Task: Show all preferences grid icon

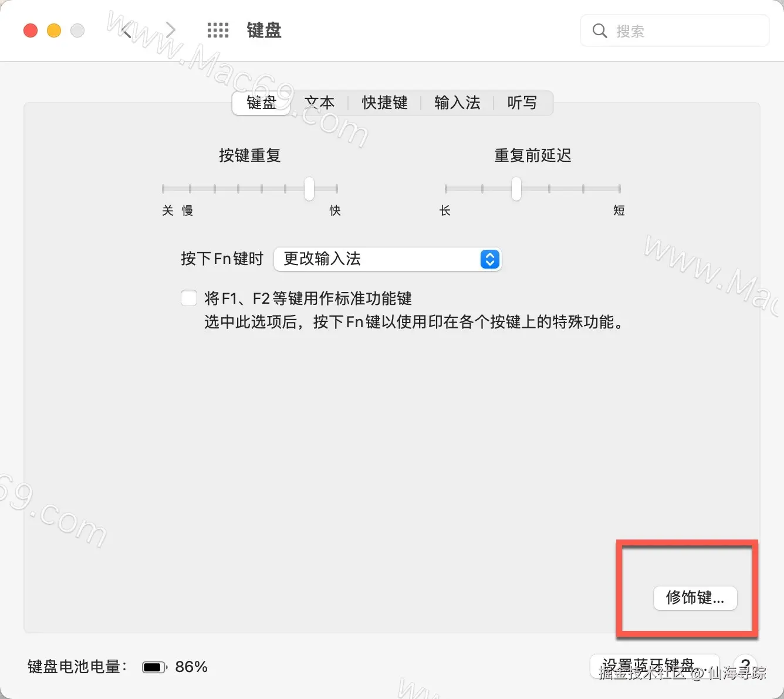Action: 218,30
